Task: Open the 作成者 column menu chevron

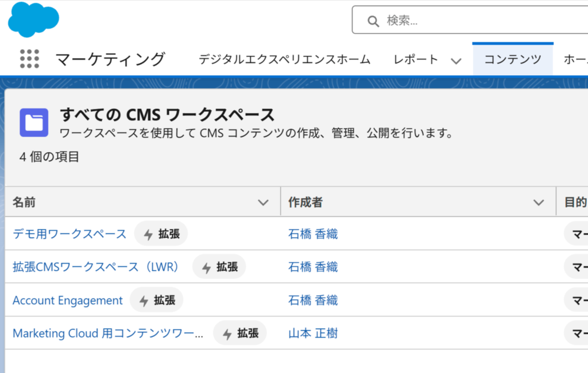Action: point(539,203)
